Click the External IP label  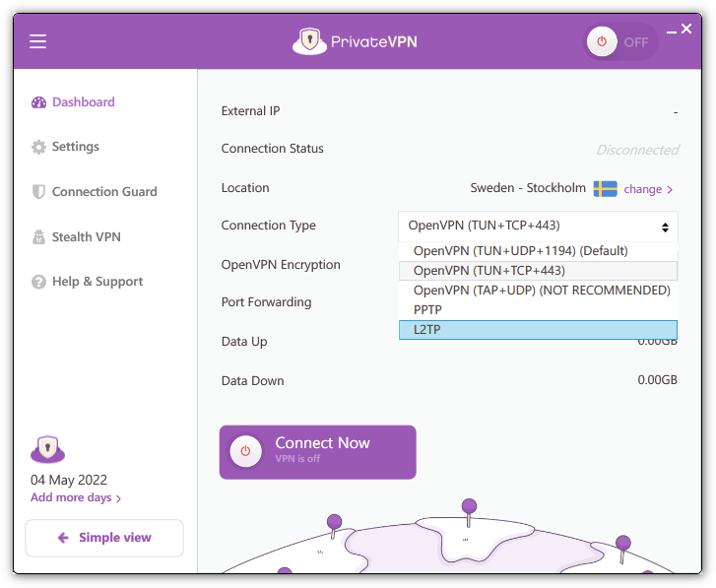[x=251, y=111]
